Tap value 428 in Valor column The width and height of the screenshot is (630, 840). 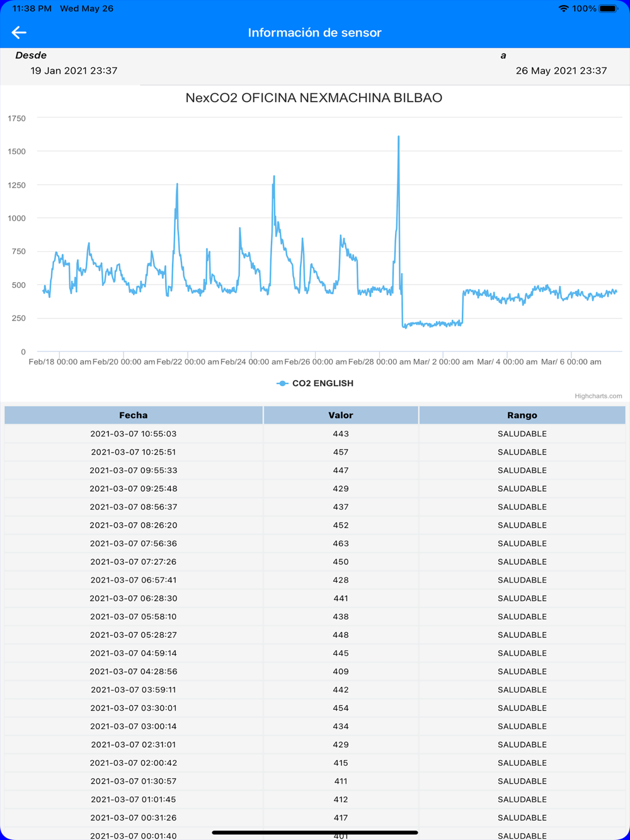(341, 580)
